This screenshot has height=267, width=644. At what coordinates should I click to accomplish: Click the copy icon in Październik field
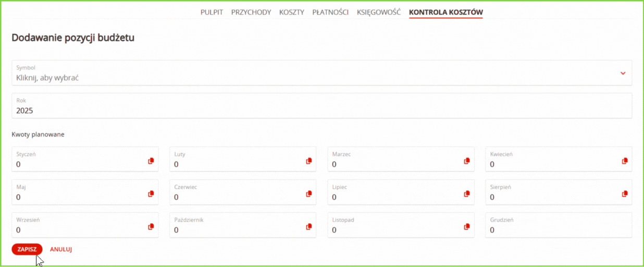(x=309, y=227)
